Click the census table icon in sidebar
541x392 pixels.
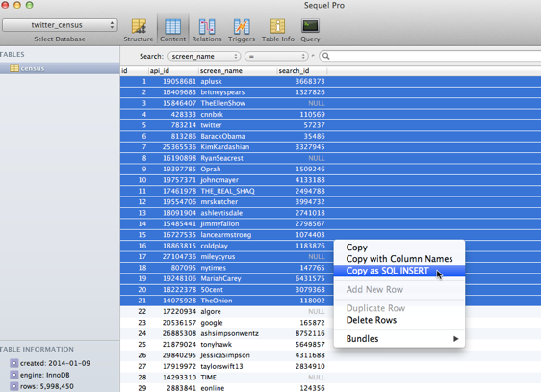coord(14,68)
